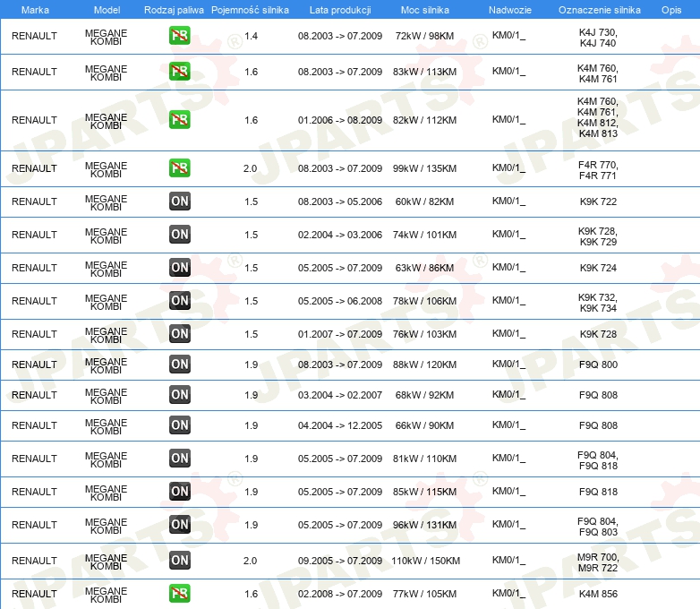The width and height of the screenshot is (700, 609).
Task: Click the petrol icon in the 82kW / 112KM row
Action: (179, 120)
